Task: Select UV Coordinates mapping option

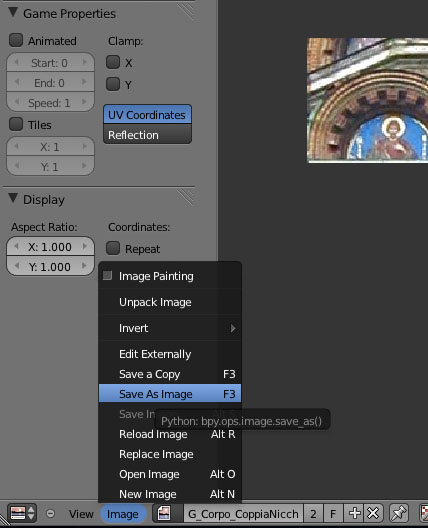Action: [147, 114]
